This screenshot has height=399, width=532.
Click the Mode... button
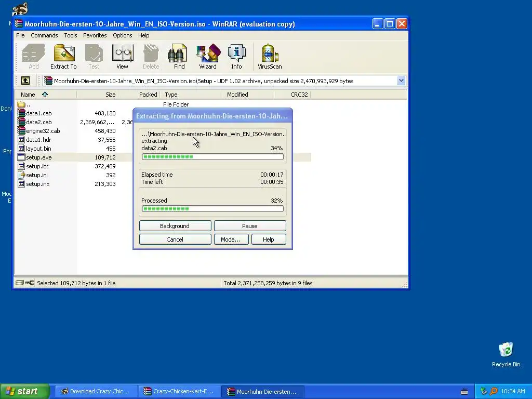pos(231,239)
